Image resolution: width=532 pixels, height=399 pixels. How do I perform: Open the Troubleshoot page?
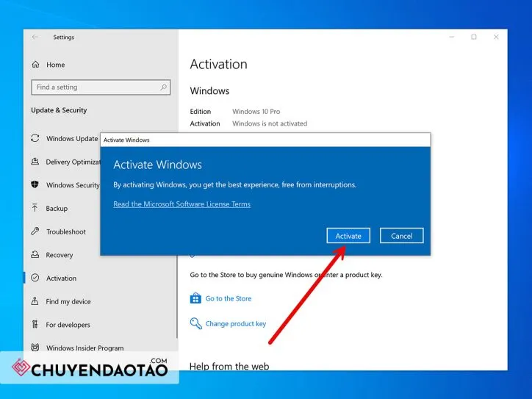(x=66, y=231)
